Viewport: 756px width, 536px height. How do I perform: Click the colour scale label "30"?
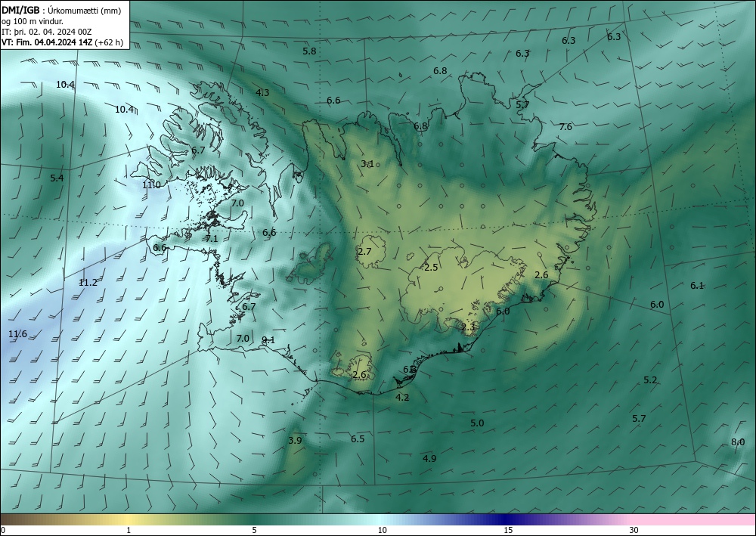(x=634, y=531)
